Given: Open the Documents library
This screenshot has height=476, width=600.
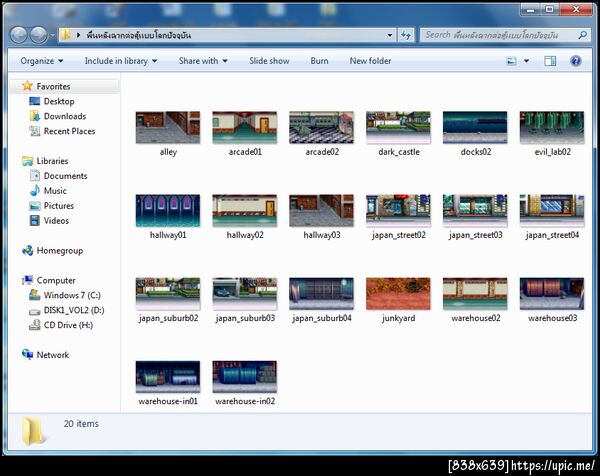Looking at the screenshot, I should click(65, 176).
